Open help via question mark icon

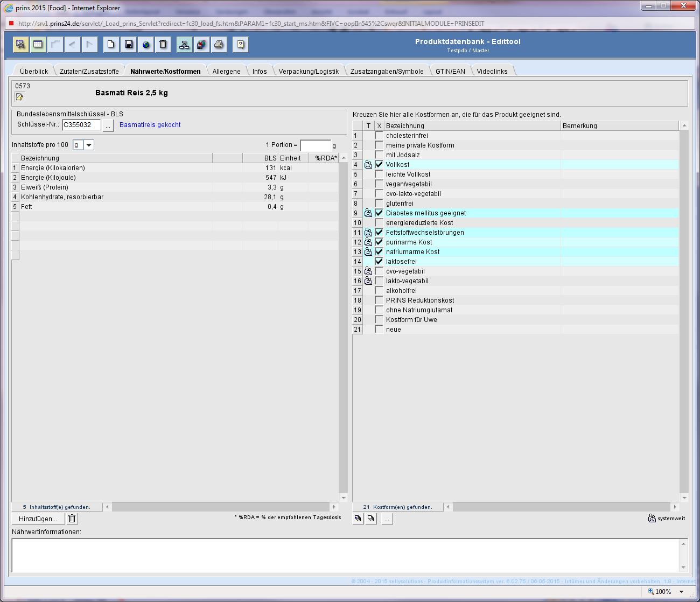pos(240,44)
